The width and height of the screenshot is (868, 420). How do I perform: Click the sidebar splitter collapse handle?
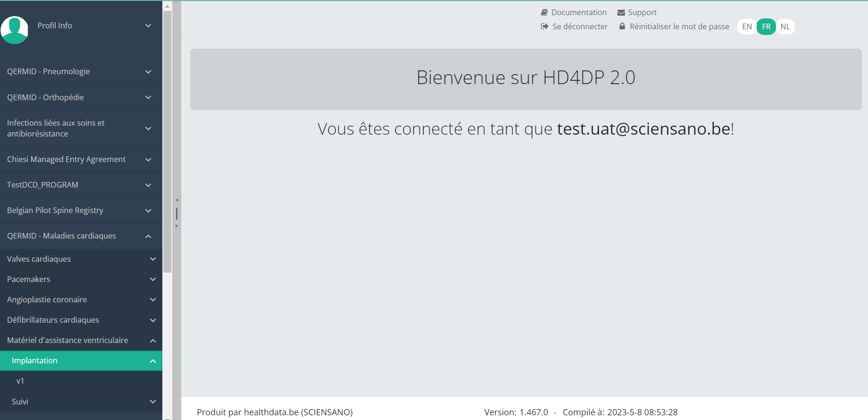click(177, 213)
